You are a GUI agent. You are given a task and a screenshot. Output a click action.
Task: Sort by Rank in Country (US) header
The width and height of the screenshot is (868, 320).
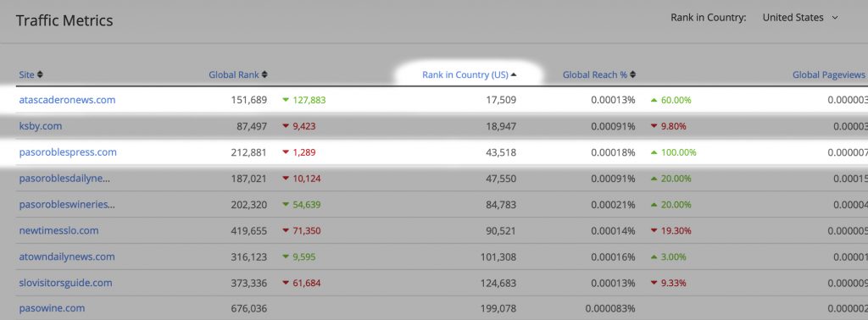click(469, 74)
